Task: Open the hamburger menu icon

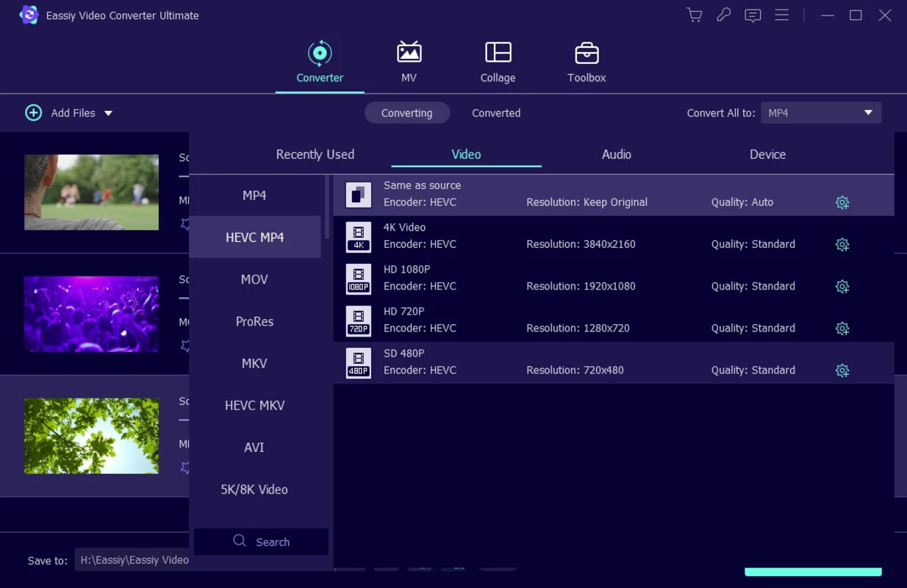Action: (782, 15)
